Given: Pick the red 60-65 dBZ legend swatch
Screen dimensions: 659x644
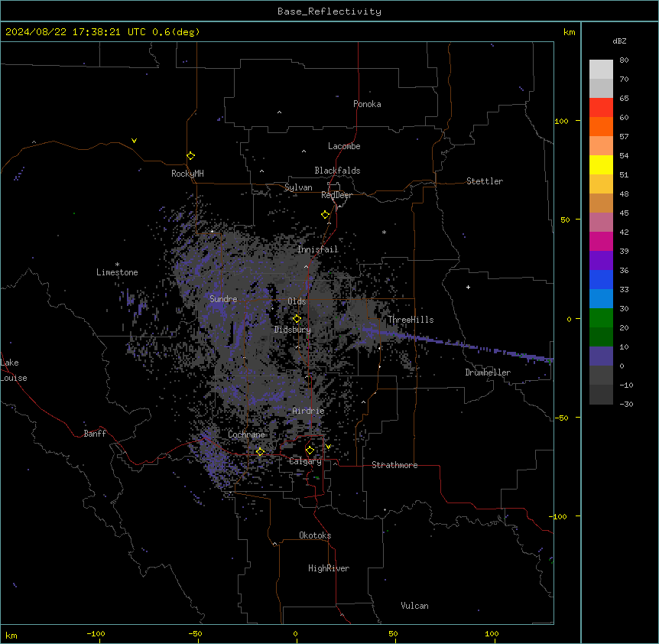Looking at the screenshot, I should pyautogui.click(x=601, y=108).
